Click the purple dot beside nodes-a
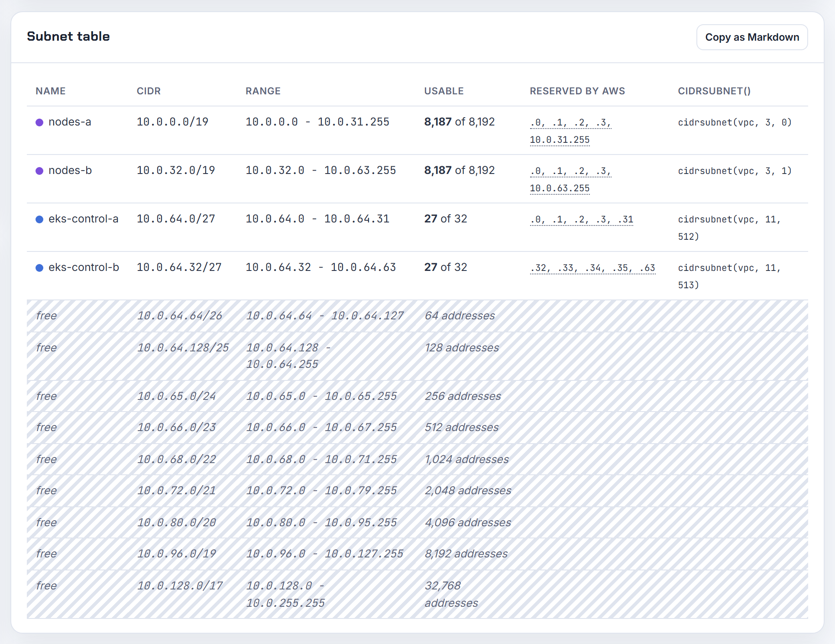835x644 pixels. click(x=39, y=122)
